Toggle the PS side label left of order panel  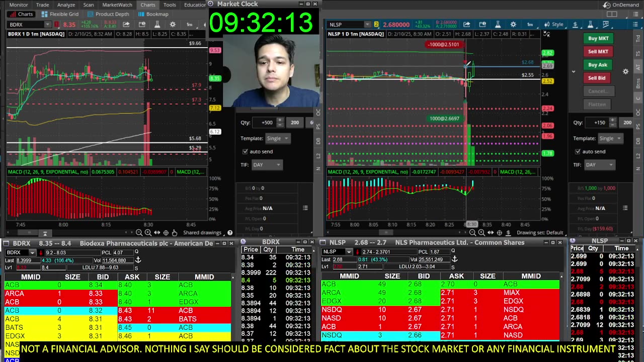[x=318, y=127]
